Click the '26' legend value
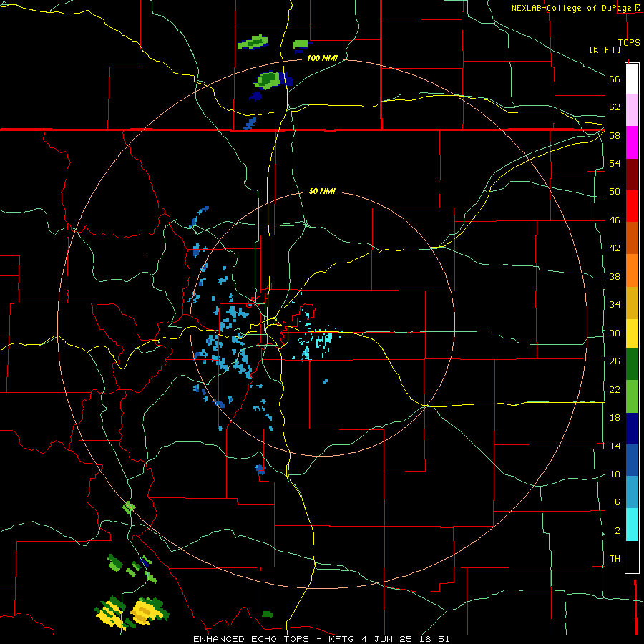This screenshot has width=644, height=644. click(x=615, y=361)
